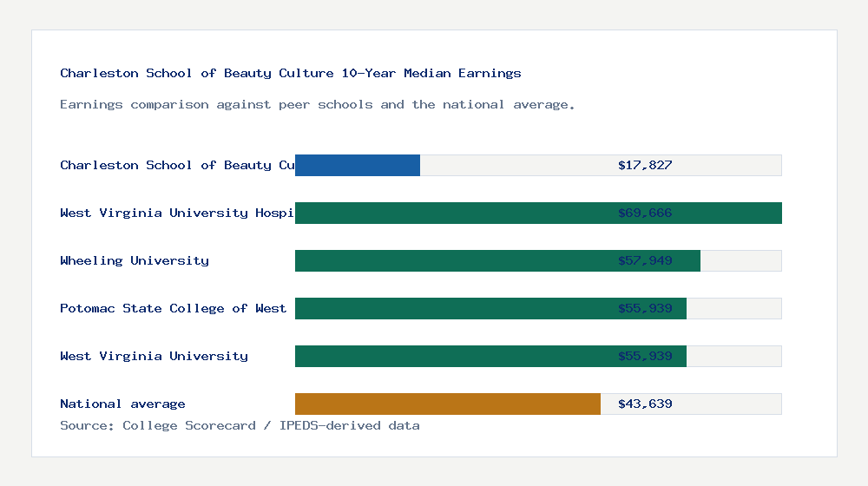Click the orange National average bar
Viewport: 868px width, 486px height.
[448, 404]
